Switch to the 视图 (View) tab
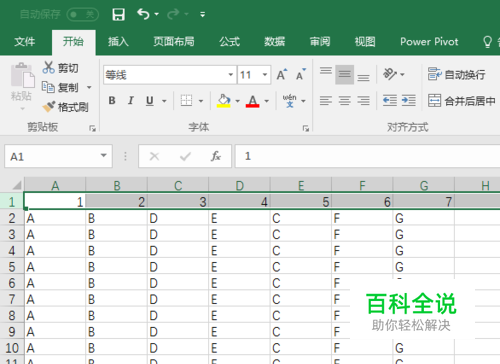 pos(365,42)
